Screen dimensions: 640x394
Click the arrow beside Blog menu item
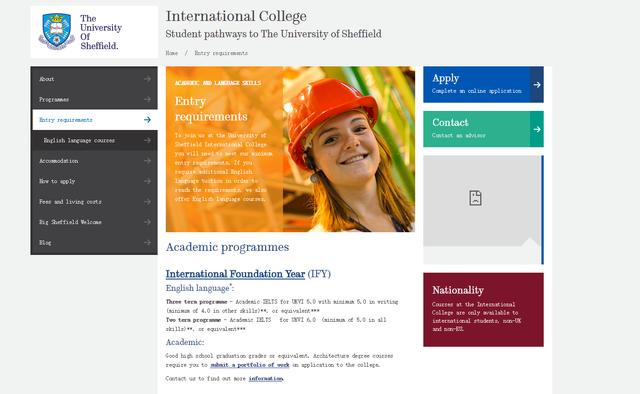tap(147, 243)
